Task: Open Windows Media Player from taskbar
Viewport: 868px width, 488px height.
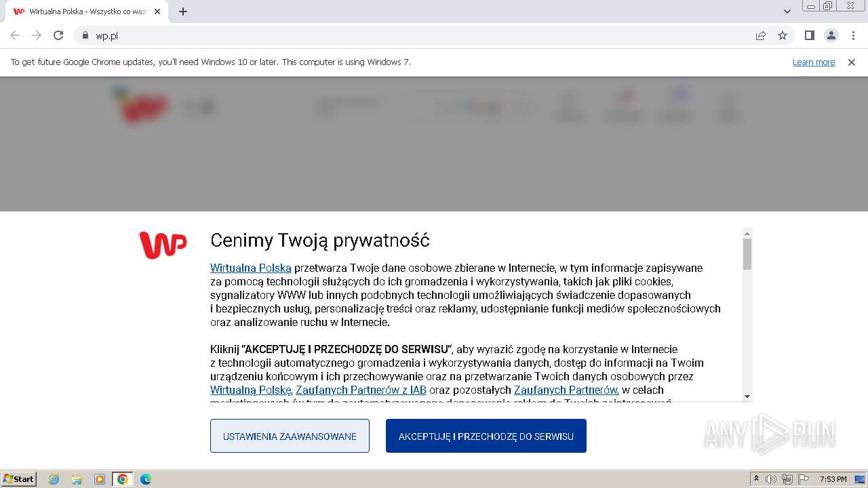Action: click(x=100, y=479)
